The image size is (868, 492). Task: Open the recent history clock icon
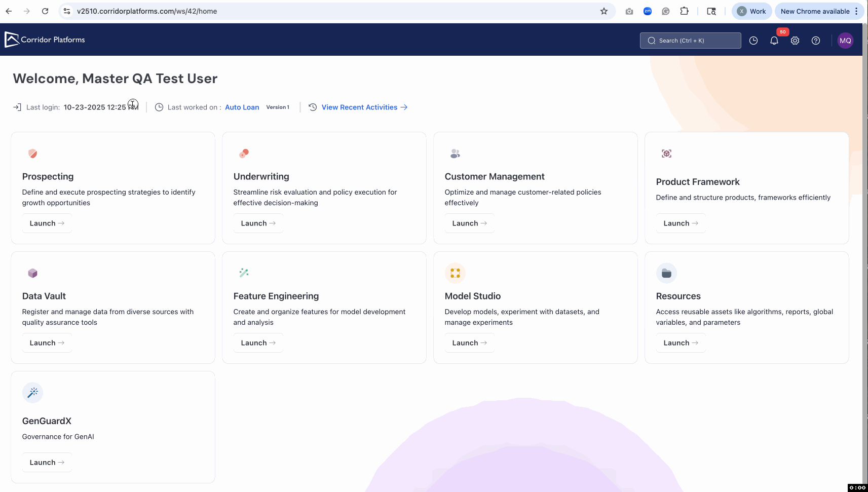pyautogui.click(x=753, y=41)
